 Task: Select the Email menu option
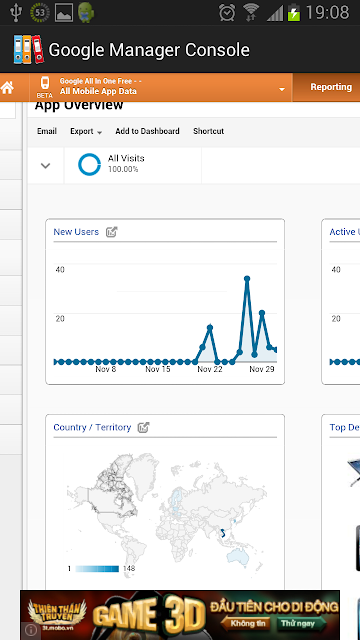tap(47, 131)
